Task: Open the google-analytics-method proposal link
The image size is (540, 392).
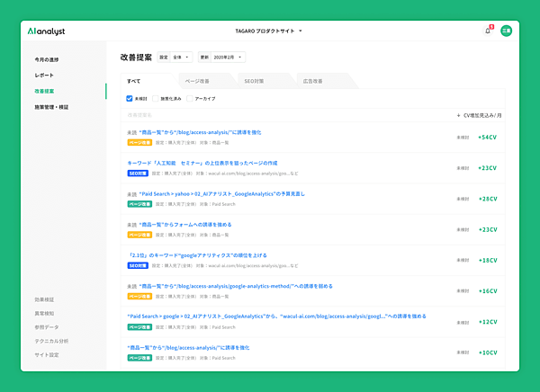Action: click(x=236, y=286)
